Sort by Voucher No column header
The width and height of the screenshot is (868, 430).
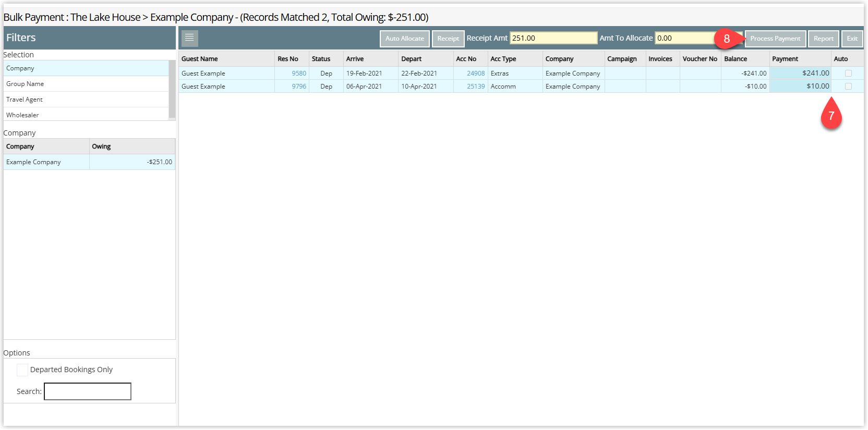tap(701, 59)
